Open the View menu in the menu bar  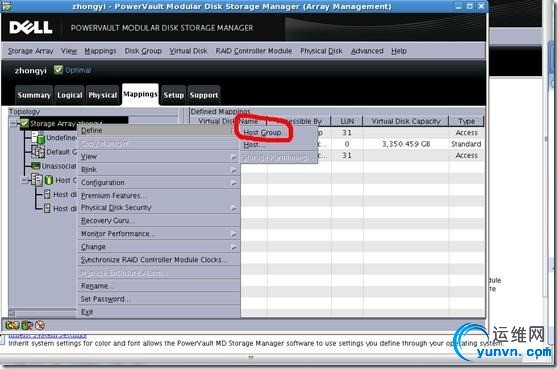pos(69,51)
